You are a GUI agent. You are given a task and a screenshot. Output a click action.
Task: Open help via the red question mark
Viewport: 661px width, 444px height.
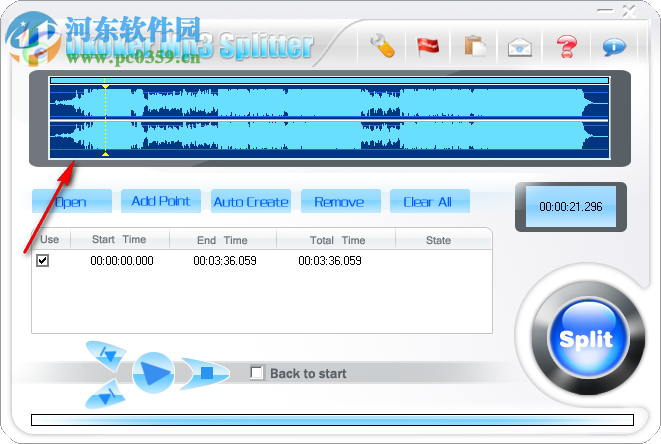pyautogui.click(x=567, y=46)
